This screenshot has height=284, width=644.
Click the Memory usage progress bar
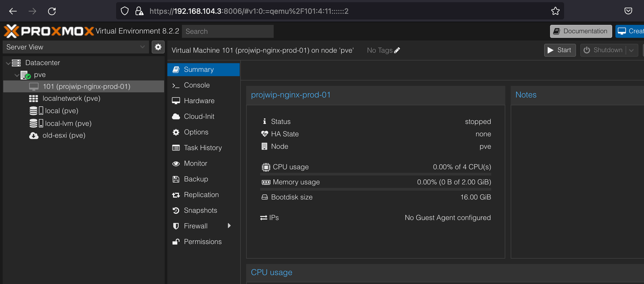tap(375, 189)
